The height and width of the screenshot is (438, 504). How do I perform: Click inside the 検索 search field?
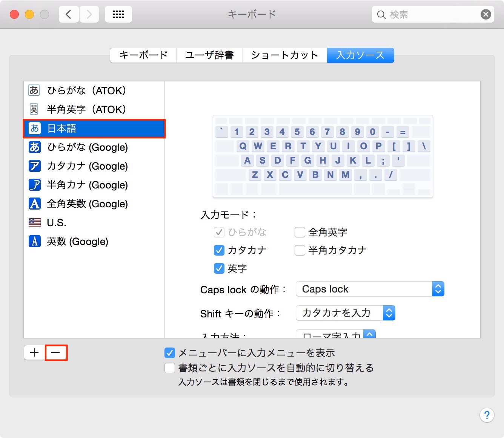[x=433, y=15]
